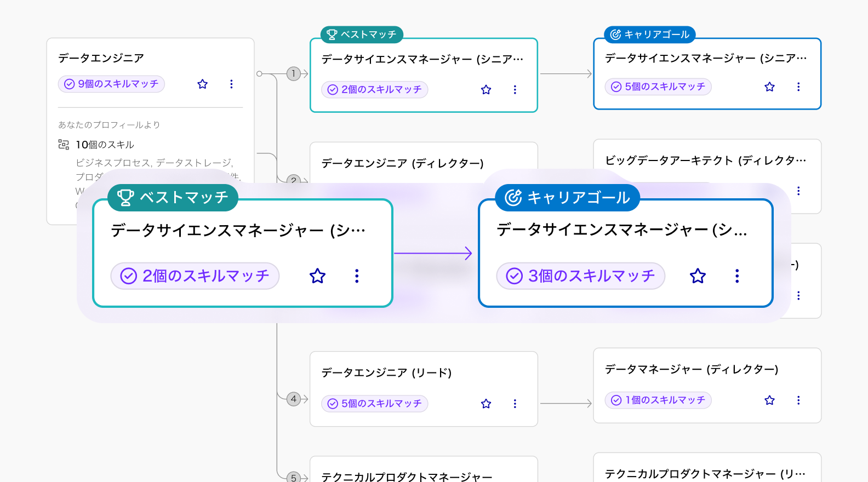Screen dimensions: 868x482
Task: Select path number 4 node
Action: pyautogui.click(x=294, y=399)
